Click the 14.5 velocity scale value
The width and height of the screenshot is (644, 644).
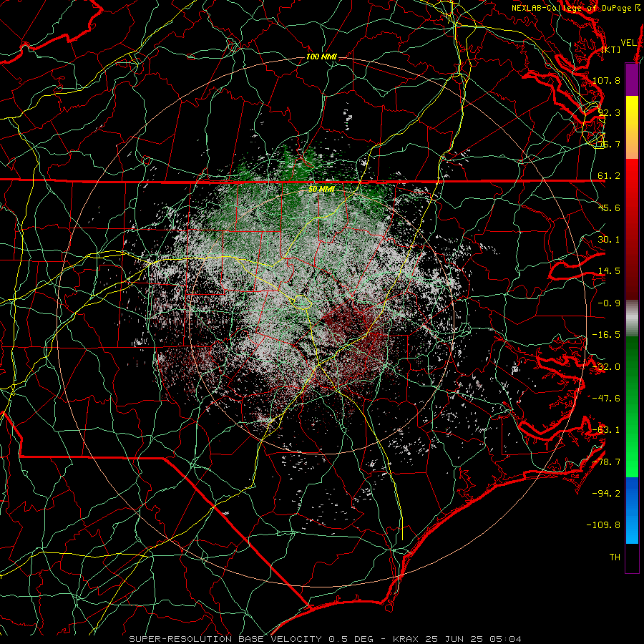609,271
